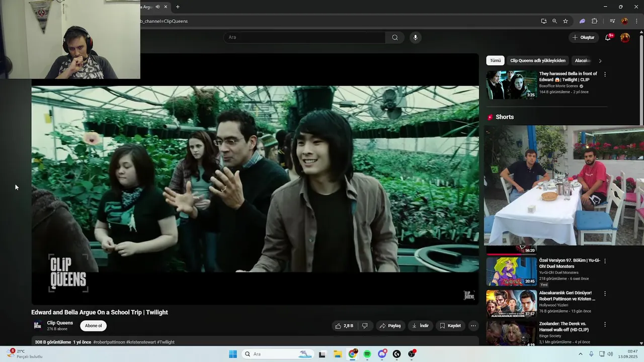Switch to Chrome on taskbar
644x362 pixels.
(353, 354)
